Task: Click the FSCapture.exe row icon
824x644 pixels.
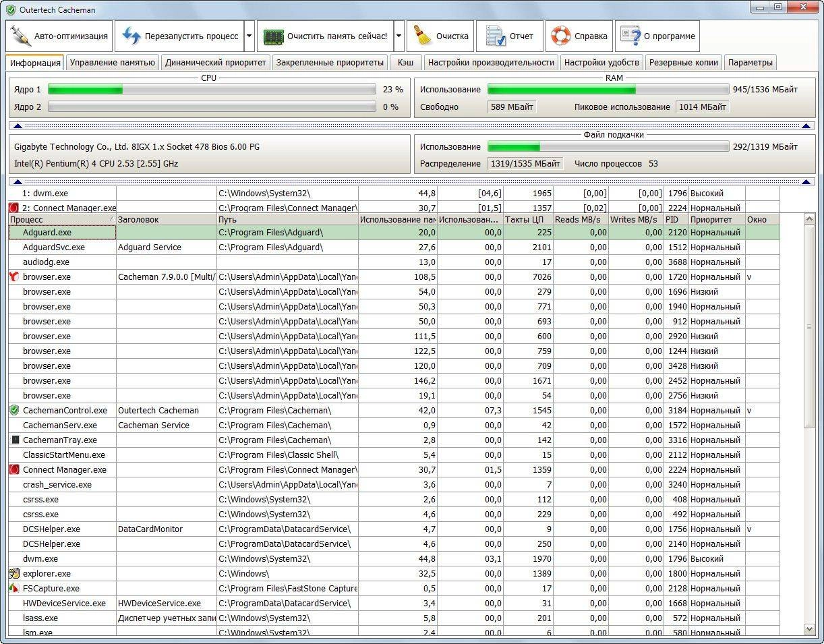Action: (x=14, y=589)
